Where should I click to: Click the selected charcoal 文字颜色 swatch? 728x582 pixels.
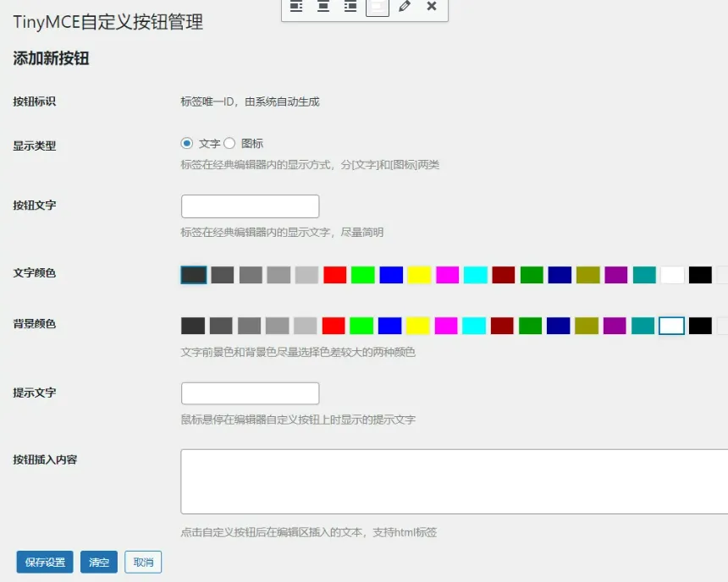pos(194,275)
